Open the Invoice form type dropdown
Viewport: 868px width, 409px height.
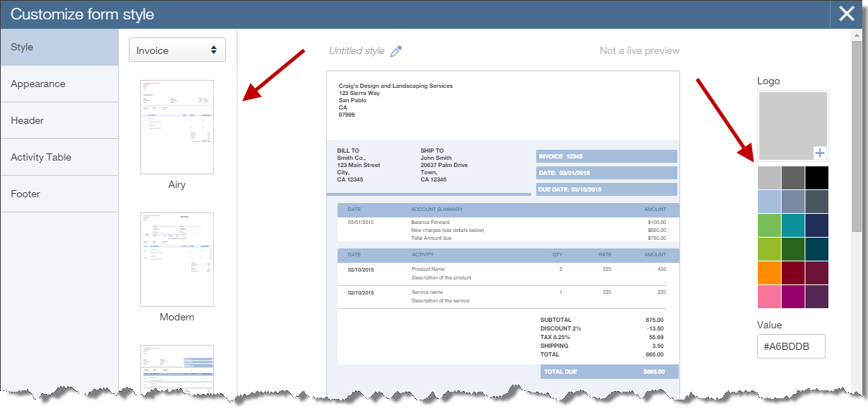177,50
